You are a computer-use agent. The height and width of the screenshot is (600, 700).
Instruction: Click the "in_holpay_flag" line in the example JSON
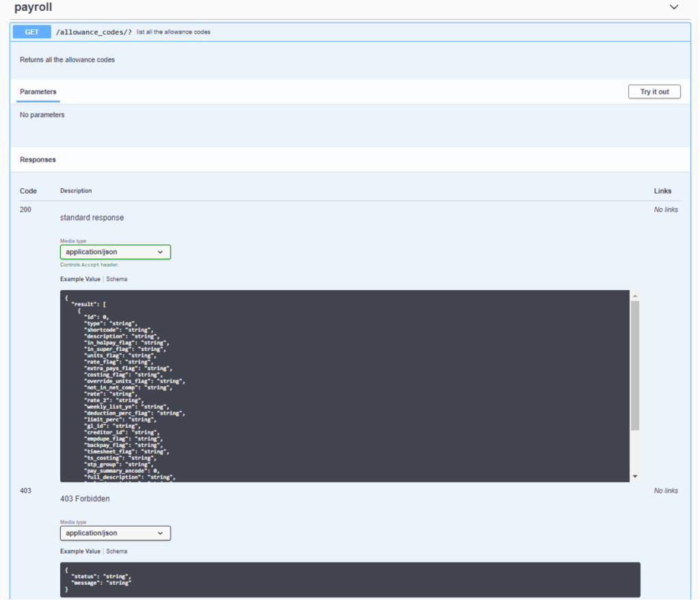tap(126, 343)
